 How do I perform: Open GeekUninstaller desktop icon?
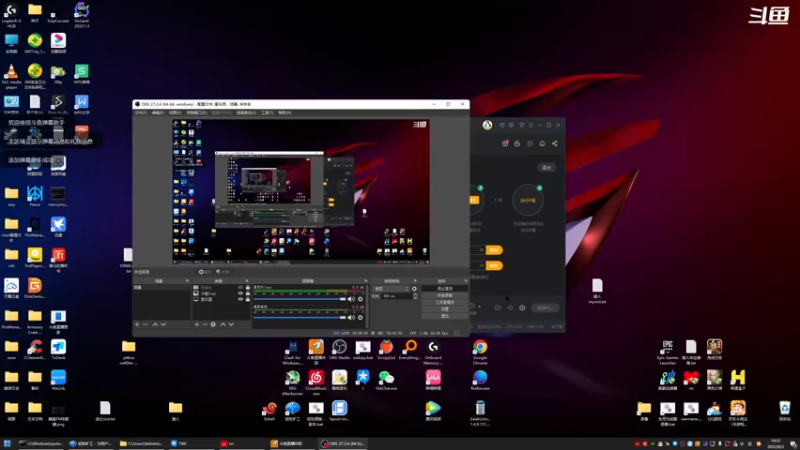[x=480, y=413]
